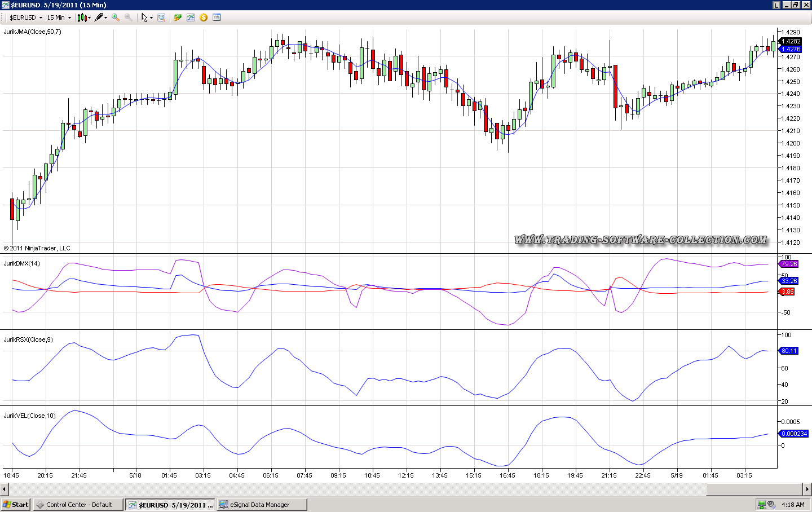Switch to eSignal Data Manager taskbar window

click(262, 505)
